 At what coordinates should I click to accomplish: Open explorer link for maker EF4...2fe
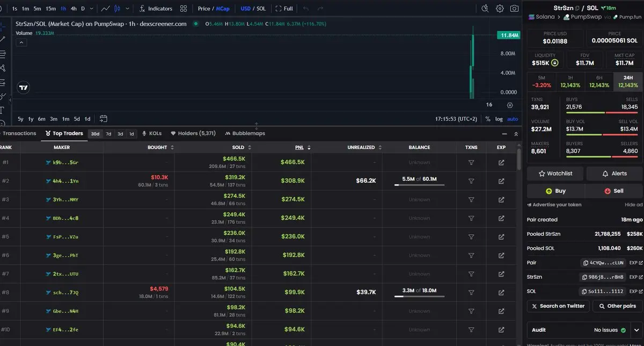click(501, 329)
